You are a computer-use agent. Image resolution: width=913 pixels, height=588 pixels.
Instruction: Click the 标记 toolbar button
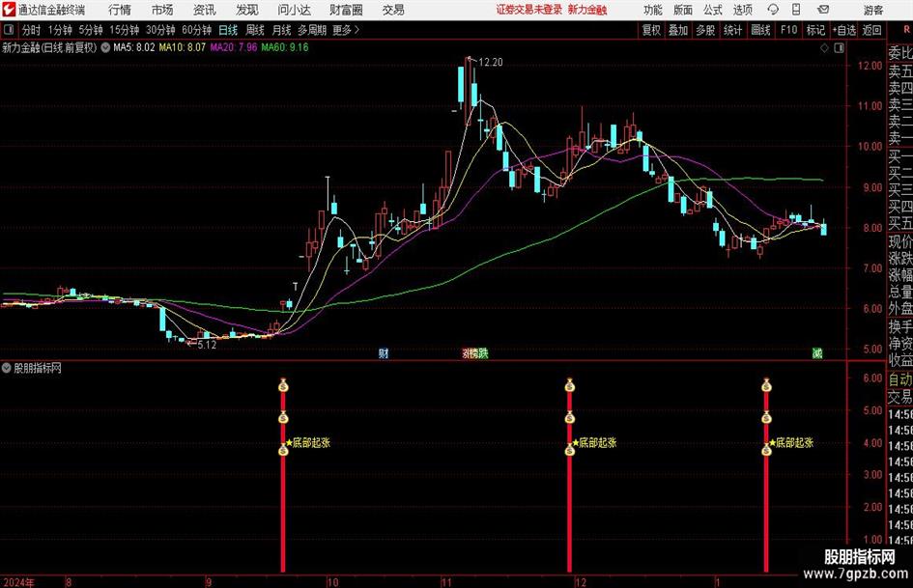[x=815, y=30]
